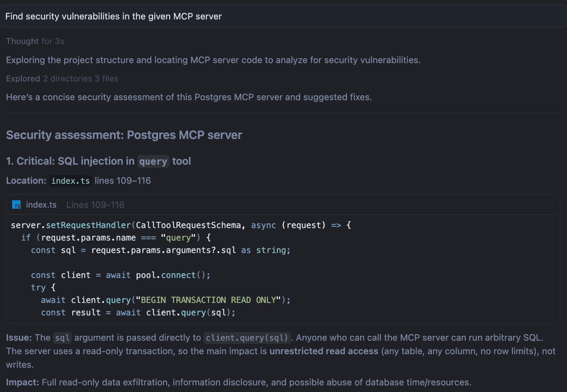
Task: Expand the "Thought for 3s" section
Action: [x=35, y=41]
